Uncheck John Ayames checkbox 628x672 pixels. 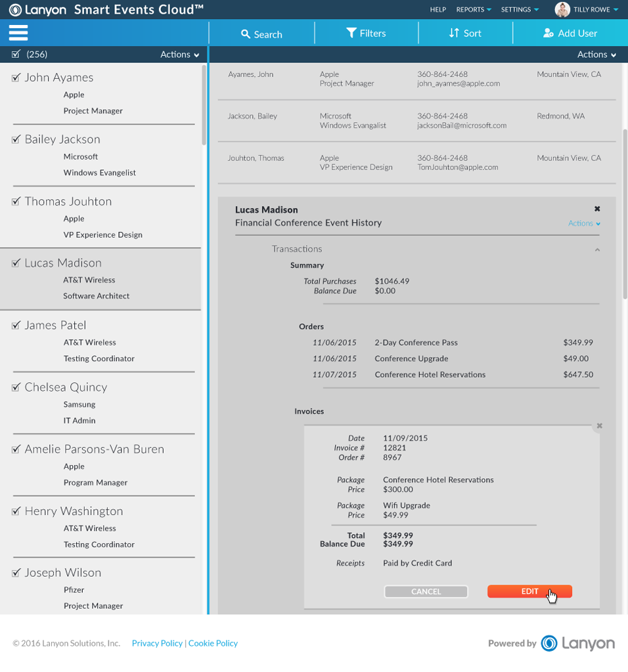click(16, 77)
